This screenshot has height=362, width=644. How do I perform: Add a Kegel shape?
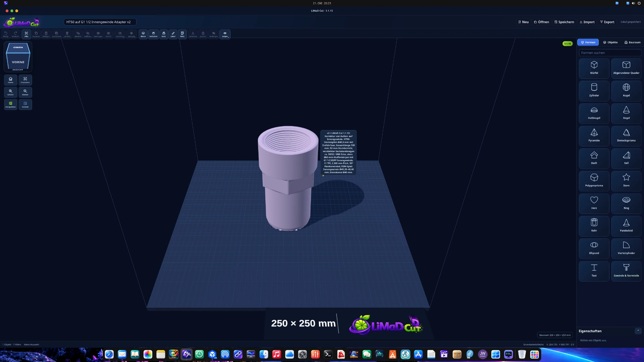(626, 113)
